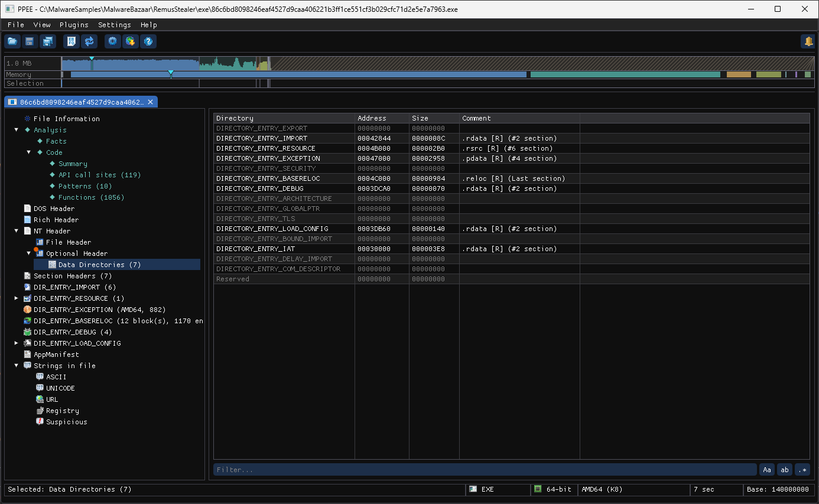Click the DOS Header page icon

pyautogui.click(x=27, y=209)
